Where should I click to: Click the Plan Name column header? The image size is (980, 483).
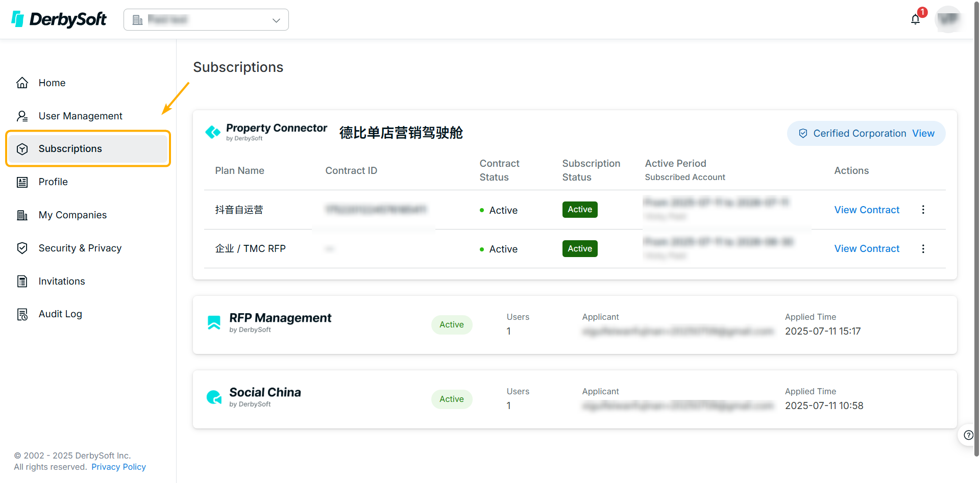pyautogui.click(x=239, y=170)
